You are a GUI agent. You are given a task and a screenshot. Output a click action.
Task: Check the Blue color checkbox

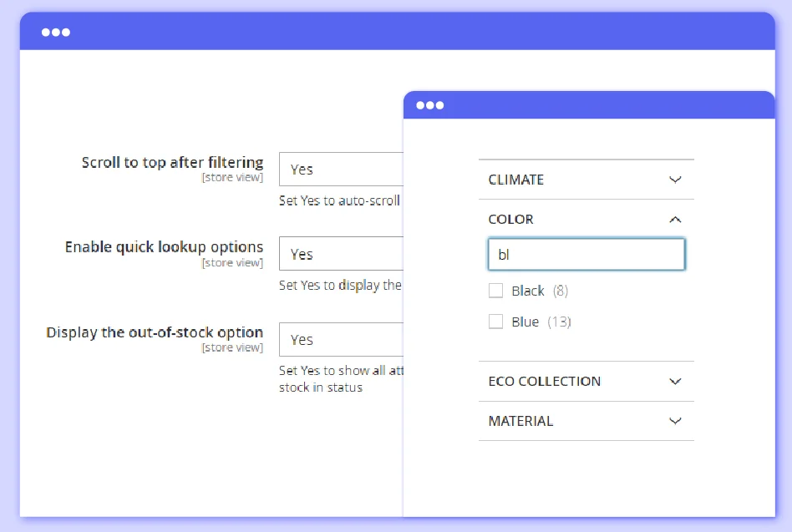click(x=495, y=321)
